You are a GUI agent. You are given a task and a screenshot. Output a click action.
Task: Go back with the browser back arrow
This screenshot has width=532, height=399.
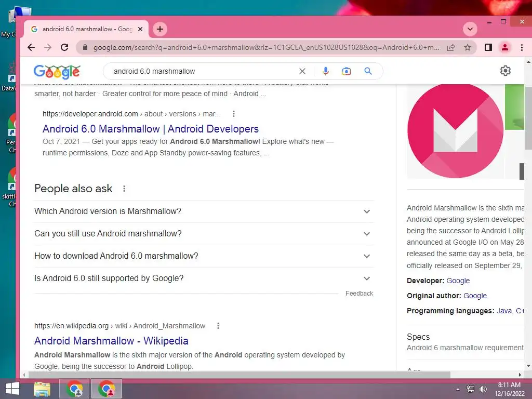(x=31, y=47)
